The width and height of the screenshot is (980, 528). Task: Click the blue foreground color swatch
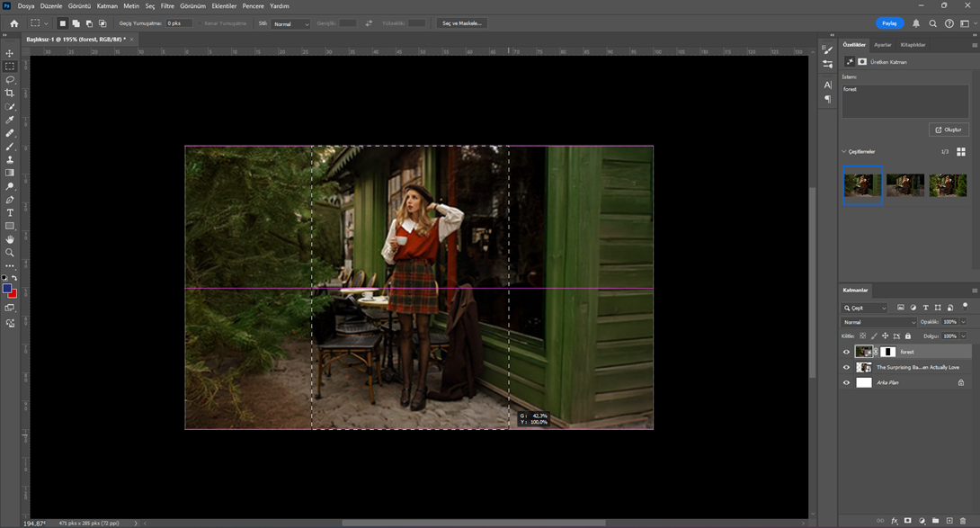[x=7, y=289]
